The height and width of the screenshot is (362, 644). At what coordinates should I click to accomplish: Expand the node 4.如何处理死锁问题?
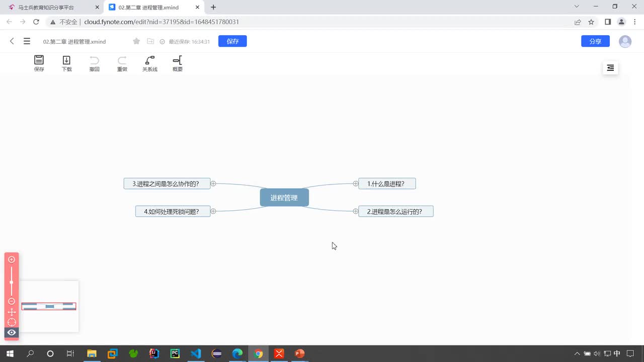point(213,211)
